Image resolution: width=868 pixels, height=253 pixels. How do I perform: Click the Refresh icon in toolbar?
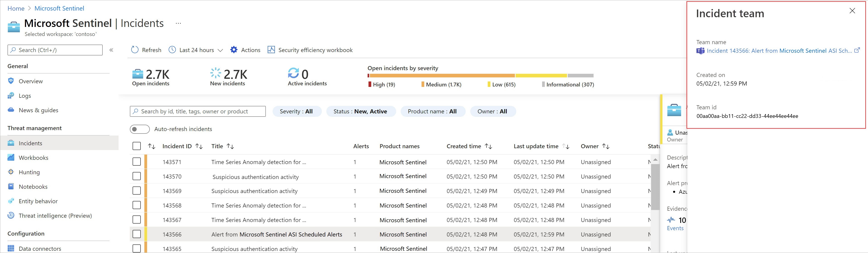135,50
